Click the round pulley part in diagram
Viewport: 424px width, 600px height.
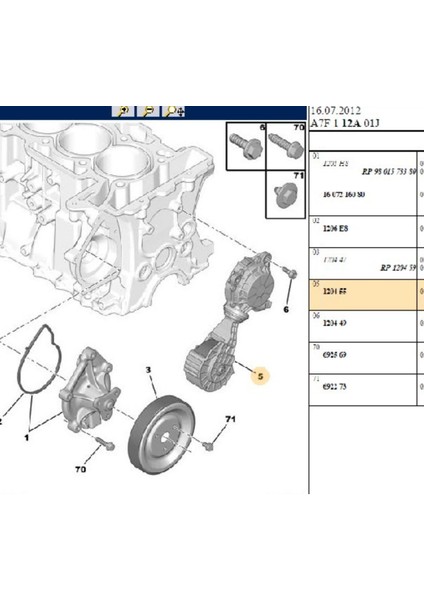click(x=162, y=435)
